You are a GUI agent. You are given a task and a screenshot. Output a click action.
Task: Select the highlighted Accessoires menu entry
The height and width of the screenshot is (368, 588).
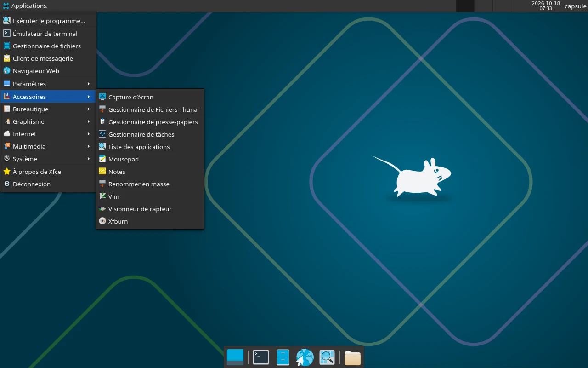48,97
